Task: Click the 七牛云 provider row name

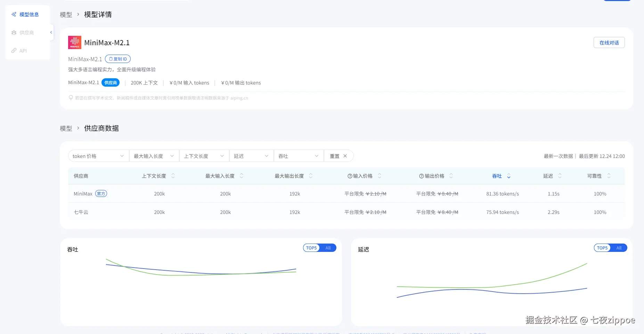Action: 81,212
